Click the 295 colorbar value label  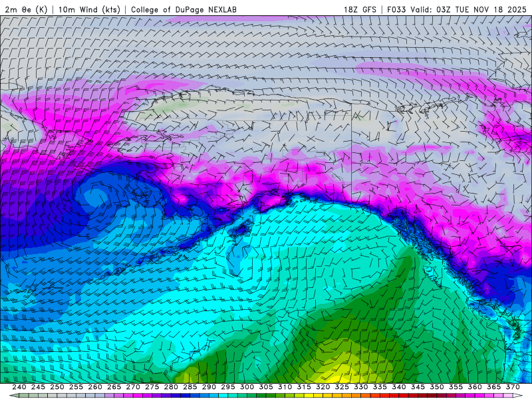tap(228, 387)
